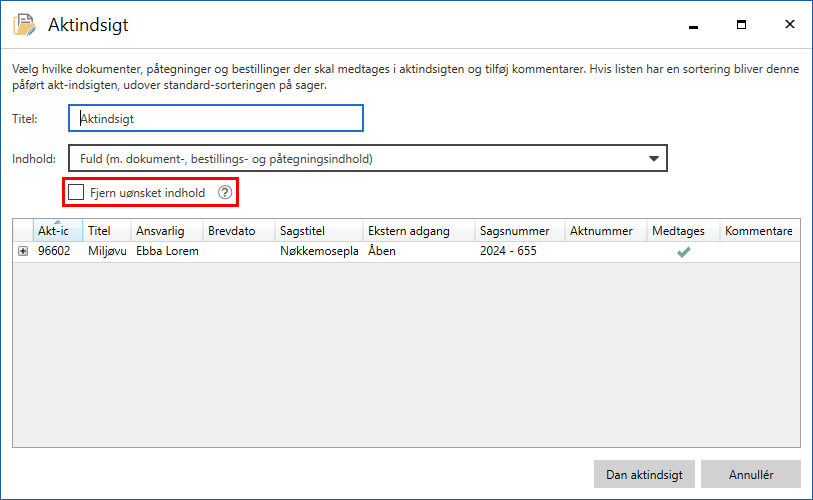This screenshot has height=500, width=813.
Task: Click the Brevdato column header
Action: 236,231
